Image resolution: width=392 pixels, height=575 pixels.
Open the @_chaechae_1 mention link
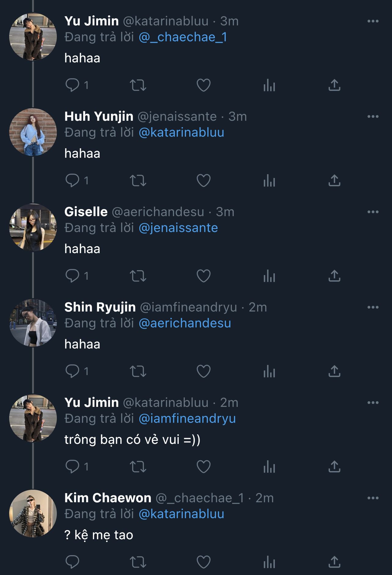click(183, 37)
